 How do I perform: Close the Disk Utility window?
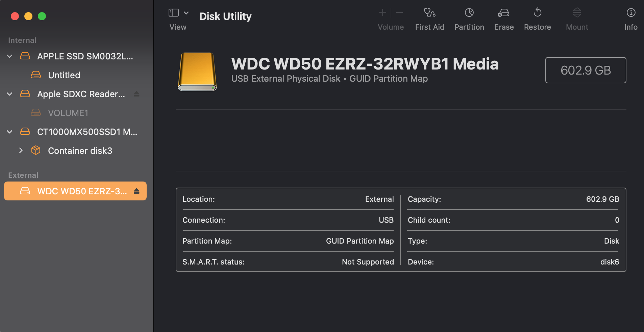pos(15,16)
